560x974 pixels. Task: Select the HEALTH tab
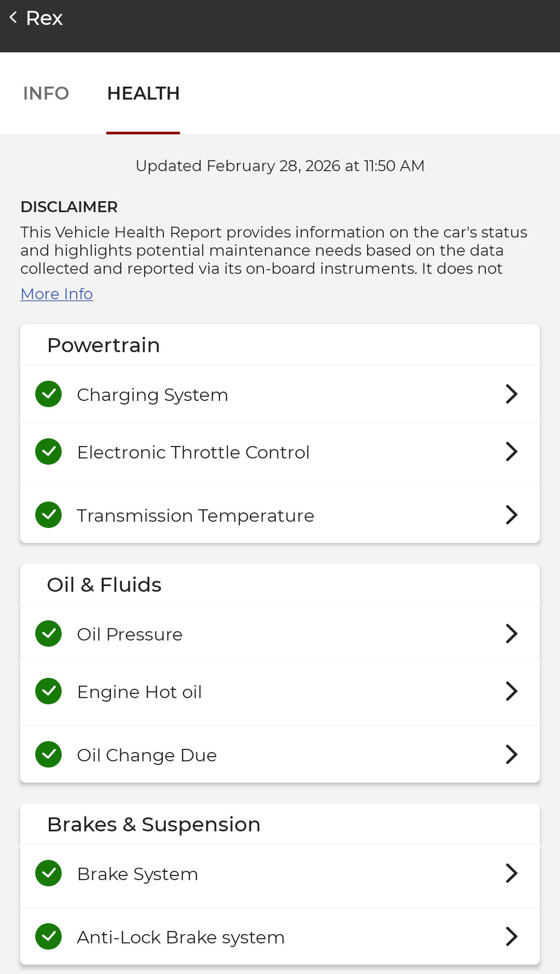(143, 93)
